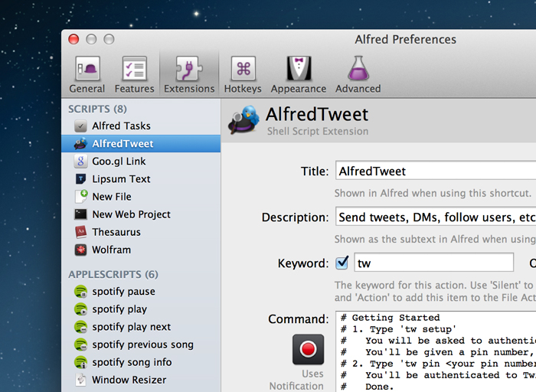Uncheck the Keyword checkbox
The image size is (536, 392).
(342, 263)
